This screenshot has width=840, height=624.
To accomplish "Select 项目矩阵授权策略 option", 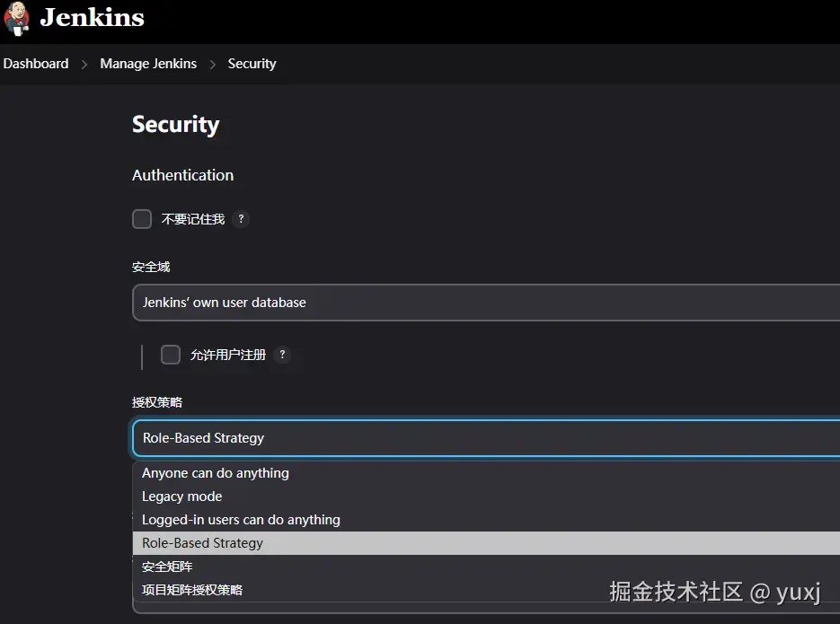I will point(192,590).
